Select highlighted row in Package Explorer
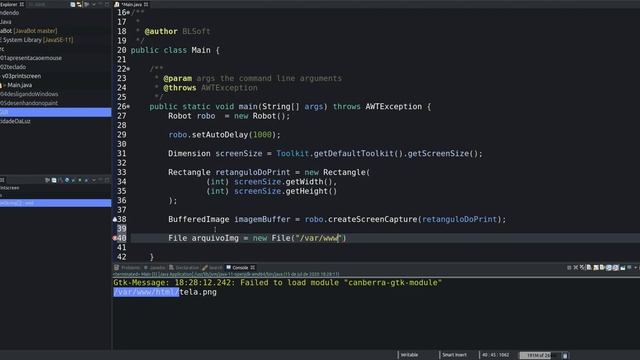 pos(56,112)
